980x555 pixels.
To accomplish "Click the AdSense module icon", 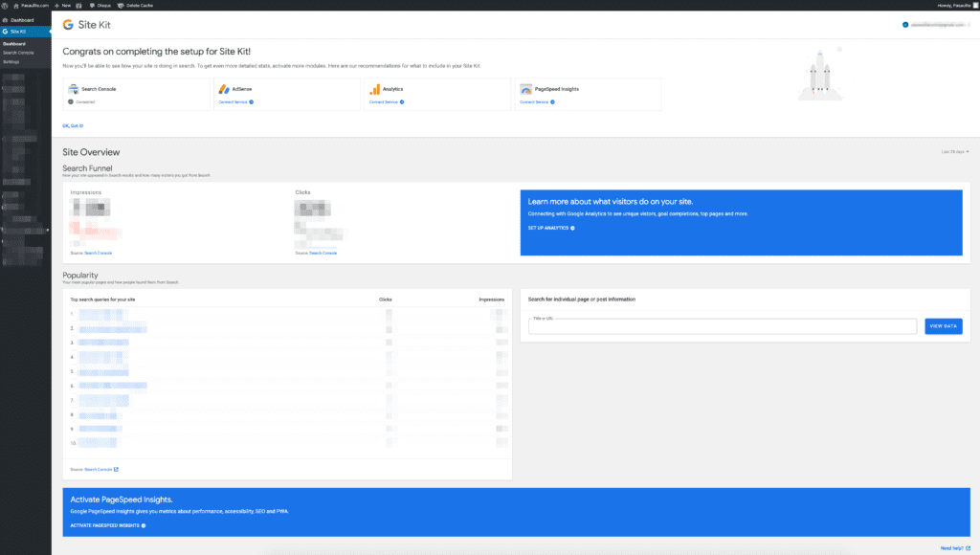I will [x=224, y=89].
